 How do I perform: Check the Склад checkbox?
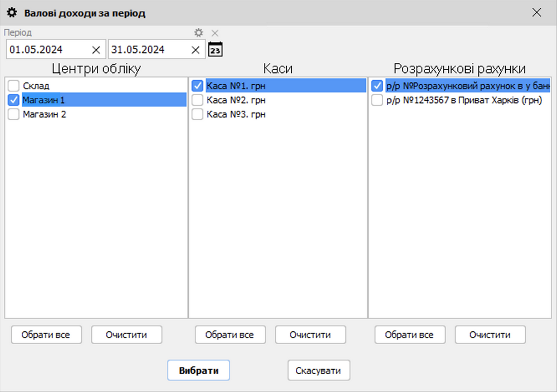13,86
